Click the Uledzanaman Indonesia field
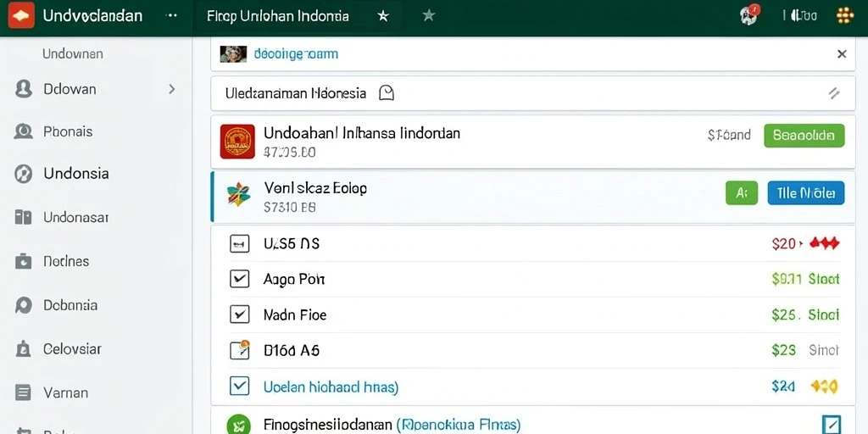The height and width of the screenshot is (434, 868). click(x=533, y=93)
